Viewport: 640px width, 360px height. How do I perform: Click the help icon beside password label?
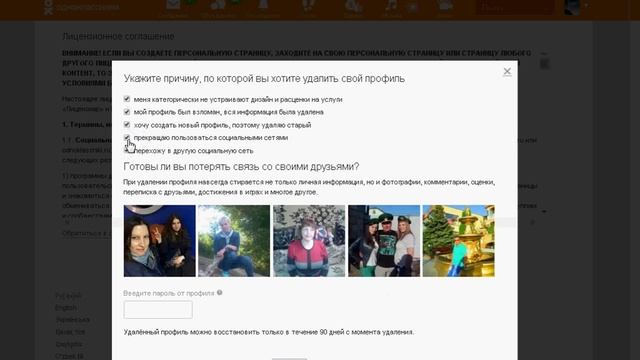[220, 293]
